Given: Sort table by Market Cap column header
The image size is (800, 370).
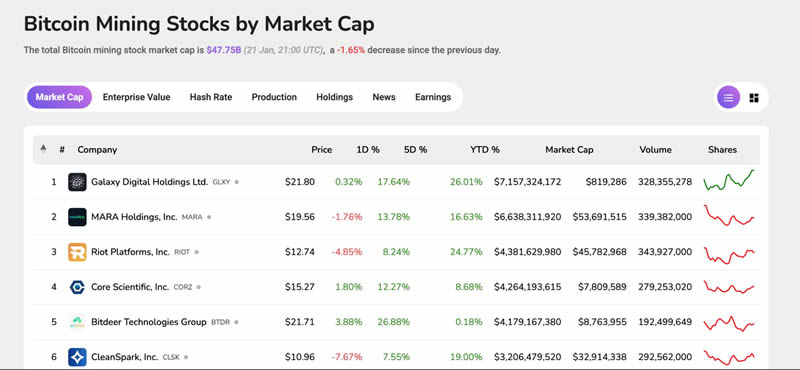Looking at the screenshot, I should tap(569, 150).
